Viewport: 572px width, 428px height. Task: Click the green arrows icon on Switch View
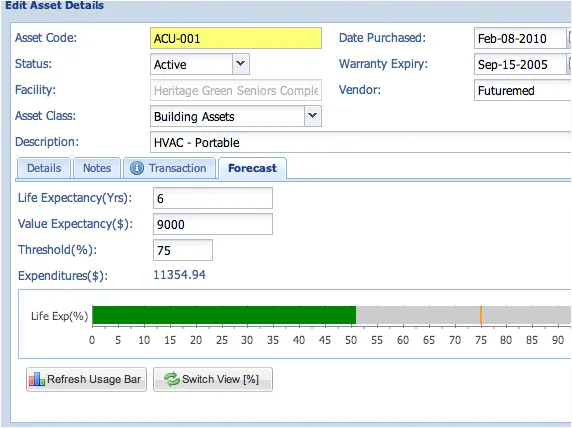[171, 379]
